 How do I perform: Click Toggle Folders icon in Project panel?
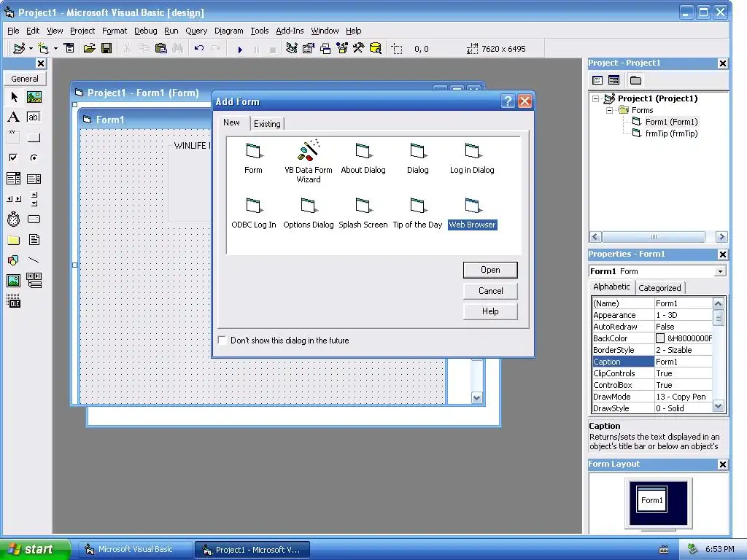(x=635, y=80)
